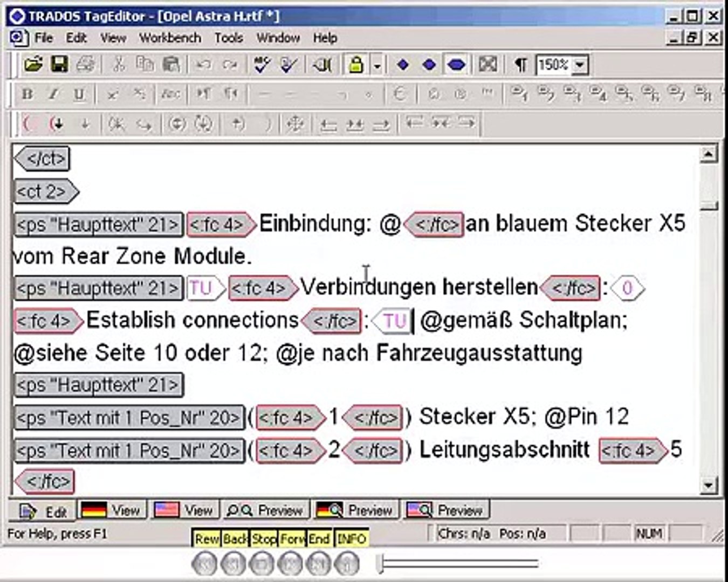Image resolution: width=728 pixels, height=582 pixels.
Task: Open the Window menu
Action: click(x=278, y=38)
